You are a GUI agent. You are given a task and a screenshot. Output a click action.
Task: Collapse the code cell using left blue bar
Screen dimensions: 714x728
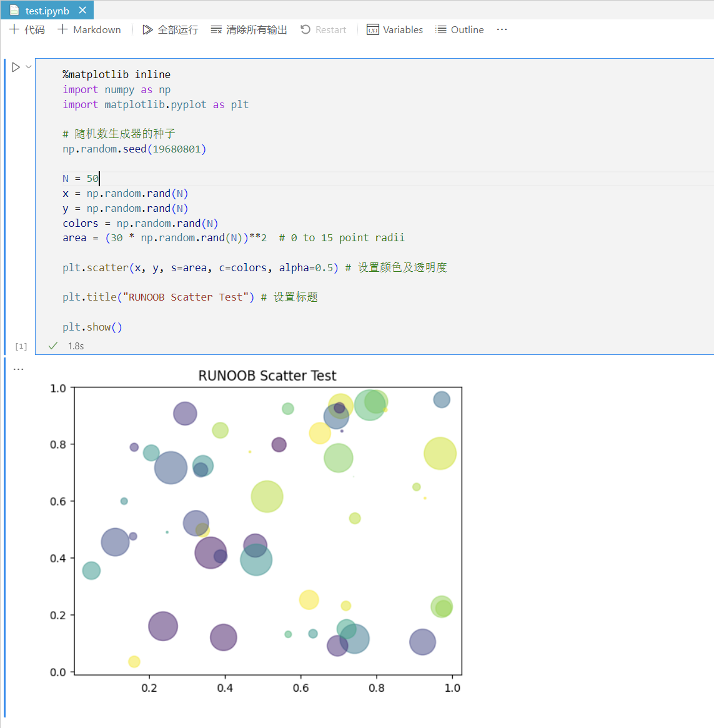tap(5, 206)
